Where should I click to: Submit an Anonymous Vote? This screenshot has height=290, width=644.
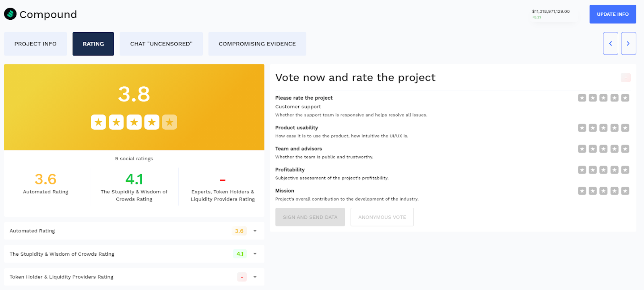click(382, 217)
